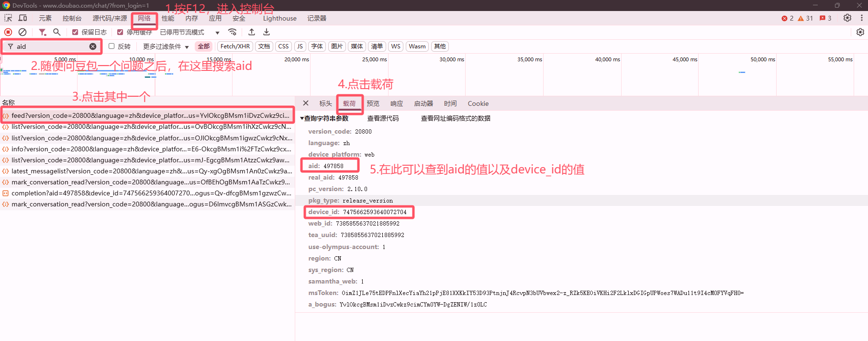Select the Fetch/XHR filter button
Screen dimensions: 868x341
pos(235,46)
